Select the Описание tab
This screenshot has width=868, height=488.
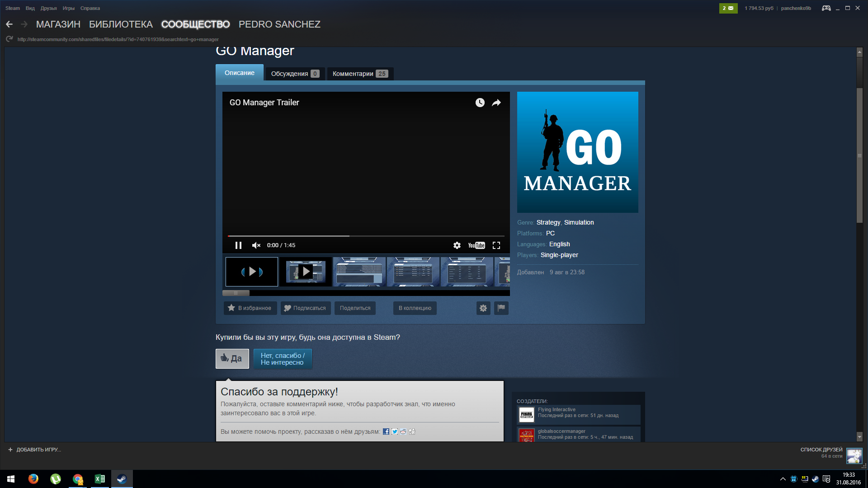[240, 73]
